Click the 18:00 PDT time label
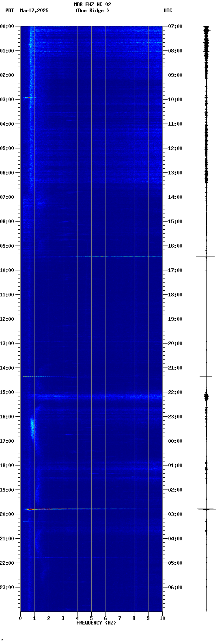Image resolution: width=224 pixels, height=644 pixels. [x=7, y=466]
